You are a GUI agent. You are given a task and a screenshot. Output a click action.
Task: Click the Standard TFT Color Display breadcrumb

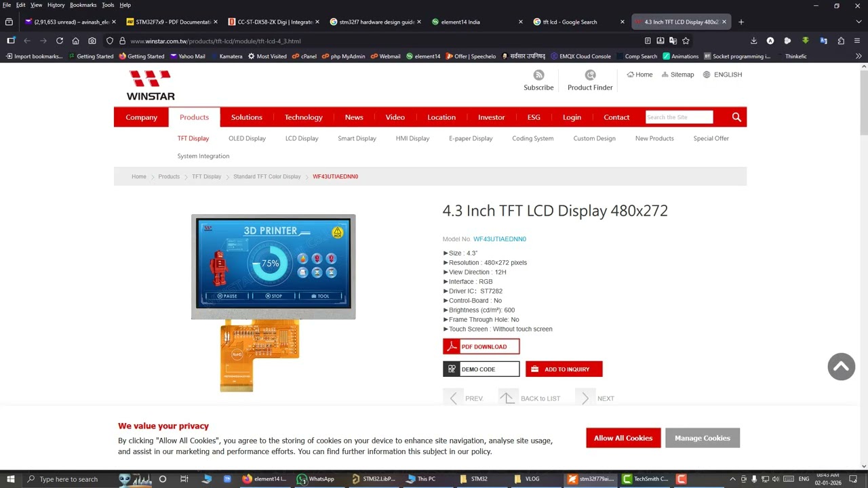(x=267, y=176)
